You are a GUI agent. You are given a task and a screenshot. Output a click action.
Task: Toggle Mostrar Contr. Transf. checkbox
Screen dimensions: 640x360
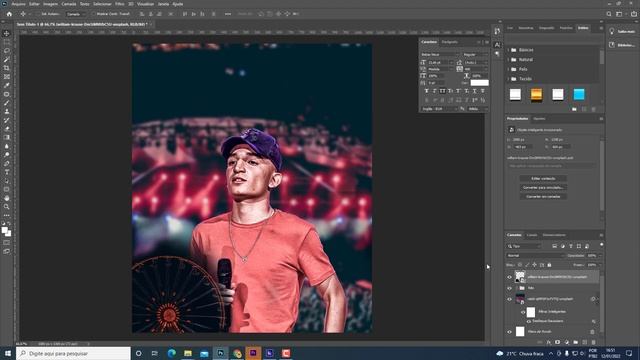coord(93,14)
